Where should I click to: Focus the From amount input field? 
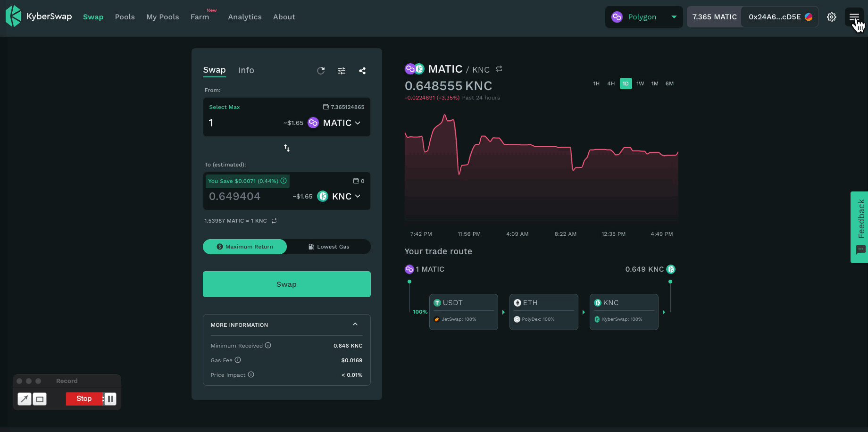tap(243, 123)
